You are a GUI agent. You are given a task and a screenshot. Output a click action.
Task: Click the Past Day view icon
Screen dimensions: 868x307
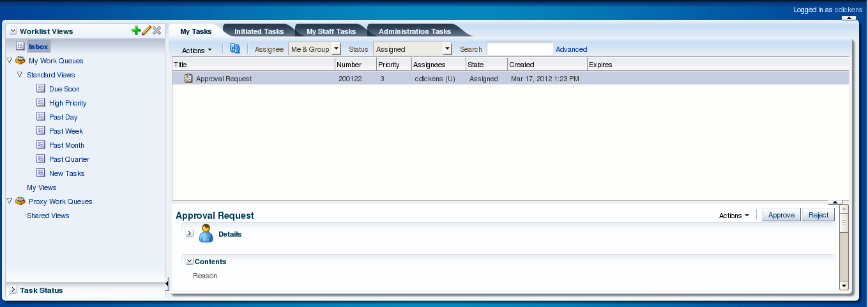(41, 117)
